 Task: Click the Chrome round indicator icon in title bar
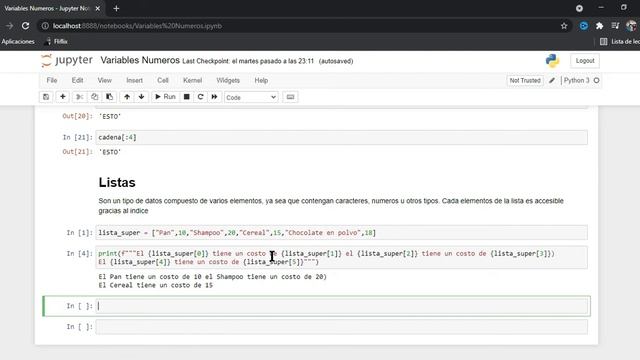(x=579, y=8)
